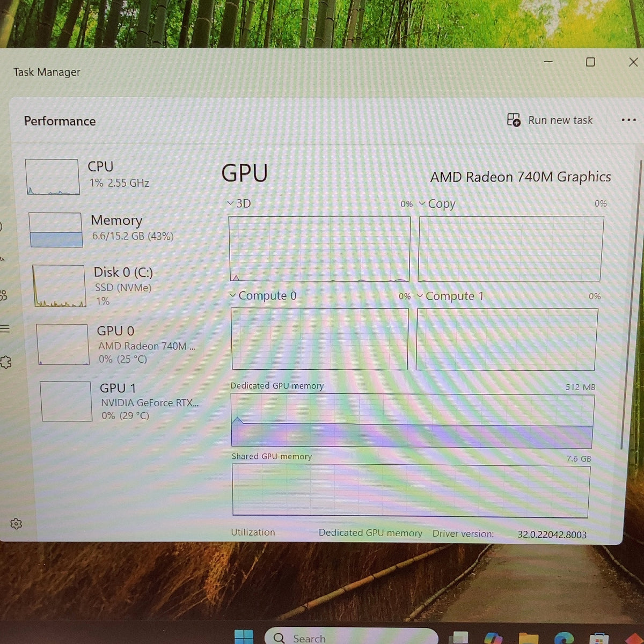Image resolution: width=644 pixels, height=644 pixels.
Task: Click driver version number 32.0.22042.8003
Action: click(552, 535)
